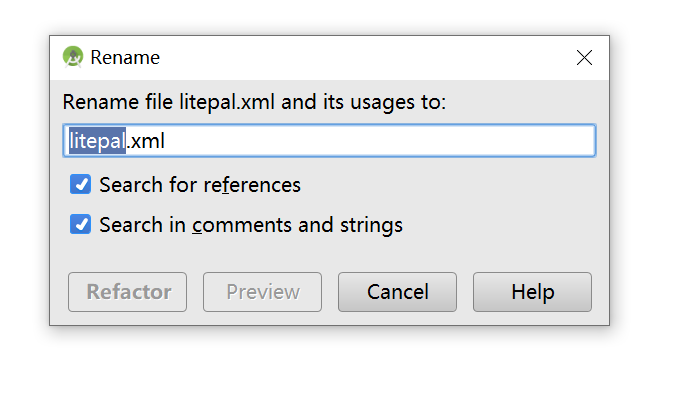Click the "Search for references" label text
The height and width of the screenshot is (401, 687).
[x=200, y=185]
